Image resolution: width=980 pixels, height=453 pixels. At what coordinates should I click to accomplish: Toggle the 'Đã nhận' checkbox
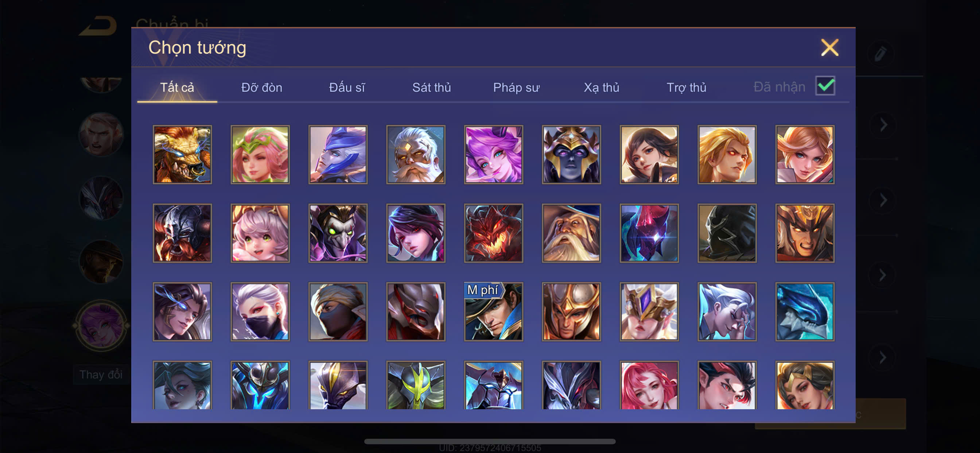pyautogui.click(x=825, y=86)
